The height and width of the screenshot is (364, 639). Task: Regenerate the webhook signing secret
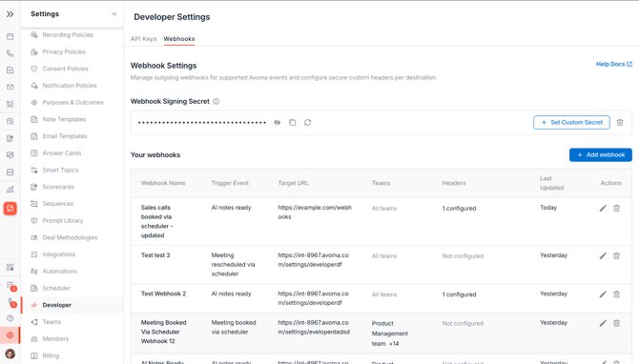(x=308, y=123)
